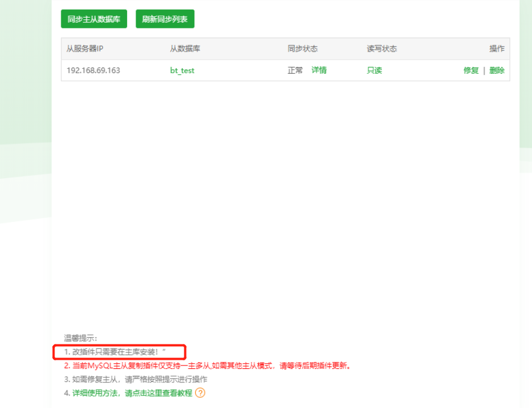Click the 操作 column header

click(x=497, y=49)
